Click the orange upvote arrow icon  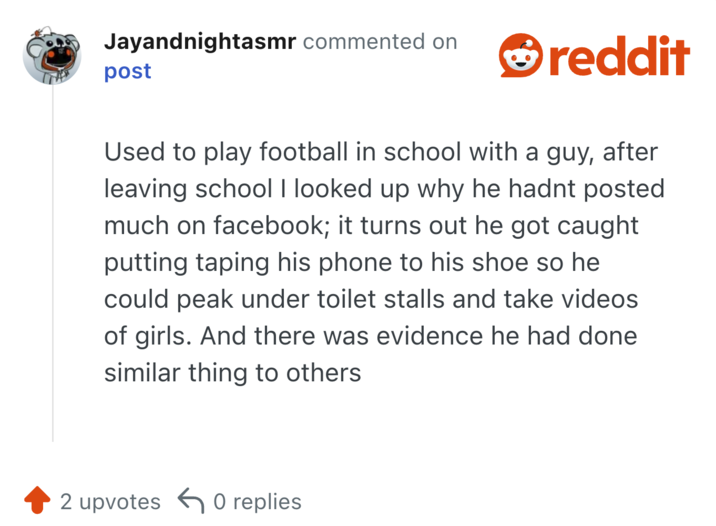pos(37,500)
